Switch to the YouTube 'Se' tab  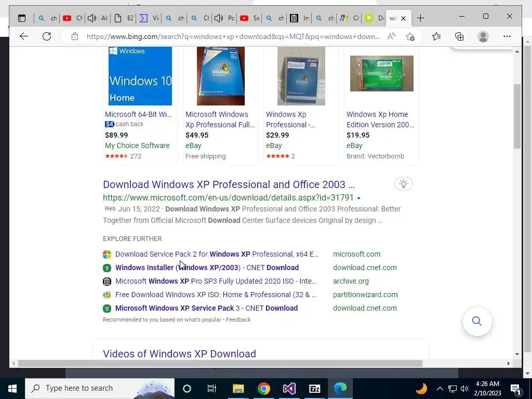(250, 18)
